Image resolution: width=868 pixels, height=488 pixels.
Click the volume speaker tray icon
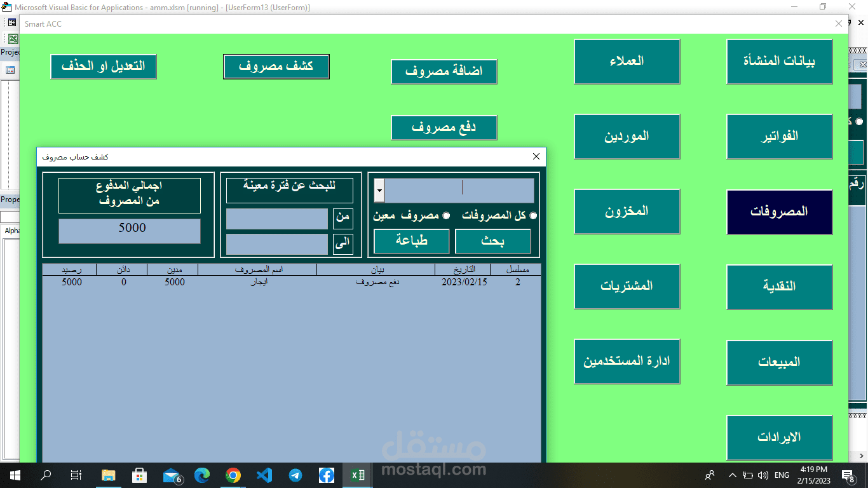click(x=763, y=475)
